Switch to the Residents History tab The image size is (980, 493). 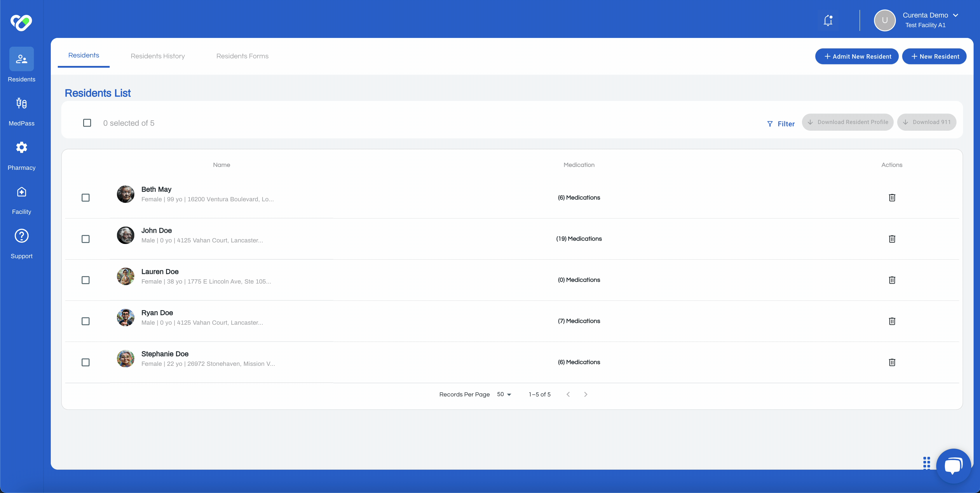[158, 56]
